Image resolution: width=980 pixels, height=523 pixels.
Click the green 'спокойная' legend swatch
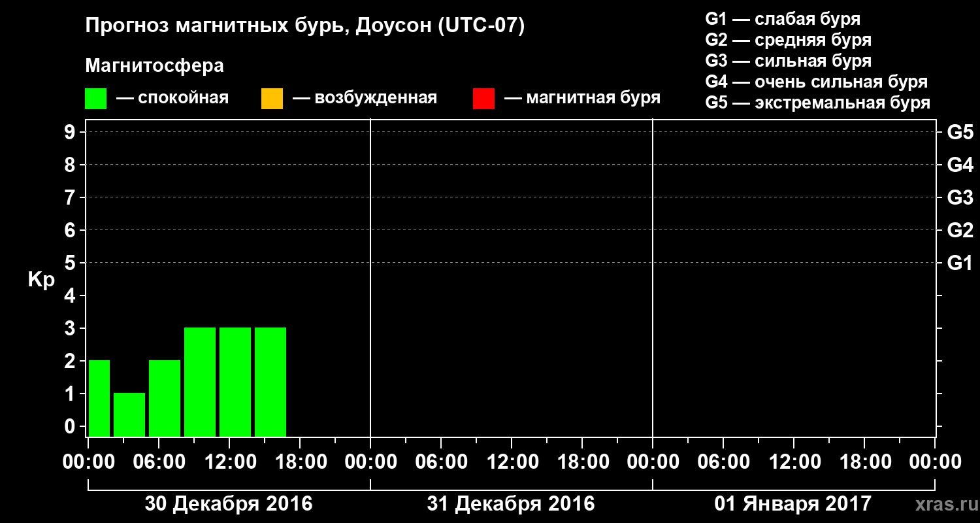96,98
